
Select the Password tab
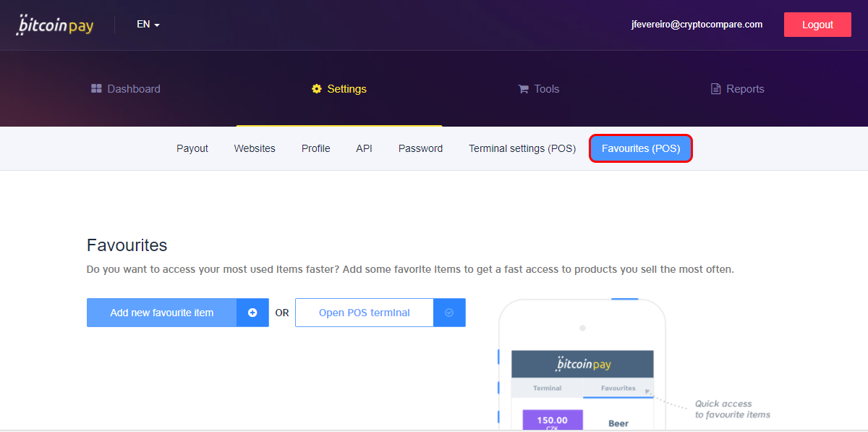421,148
